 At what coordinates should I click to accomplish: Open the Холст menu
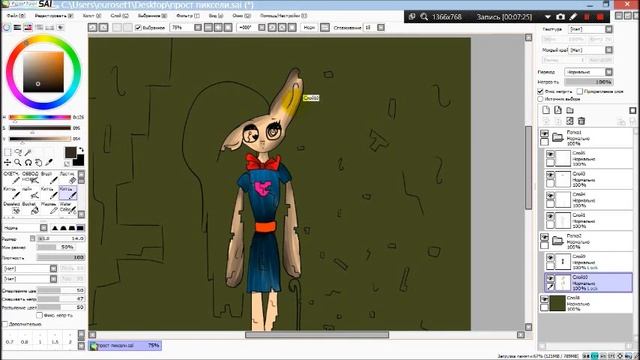(x=92, y=16)
